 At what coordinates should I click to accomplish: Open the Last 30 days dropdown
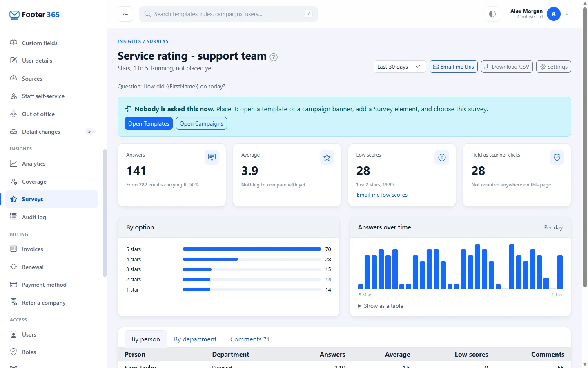pyautogui.click(x=400, y=67)
